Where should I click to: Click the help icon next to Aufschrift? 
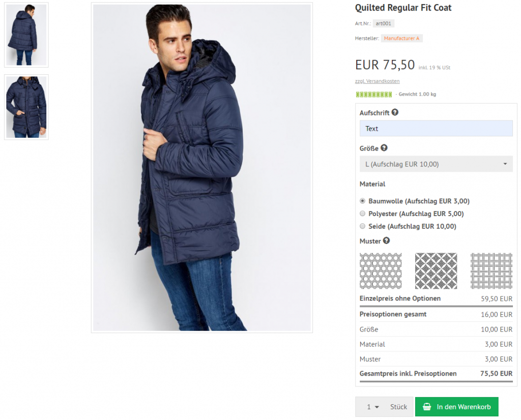click(395, 113)
